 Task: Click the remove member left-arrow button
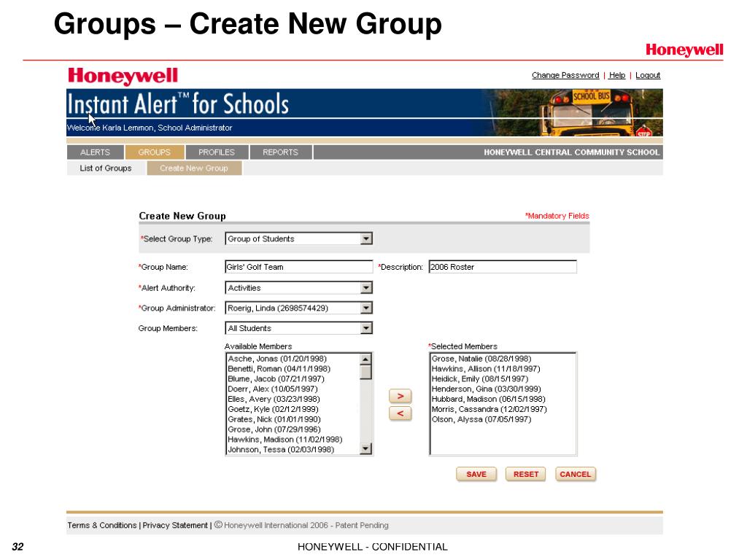400,413
